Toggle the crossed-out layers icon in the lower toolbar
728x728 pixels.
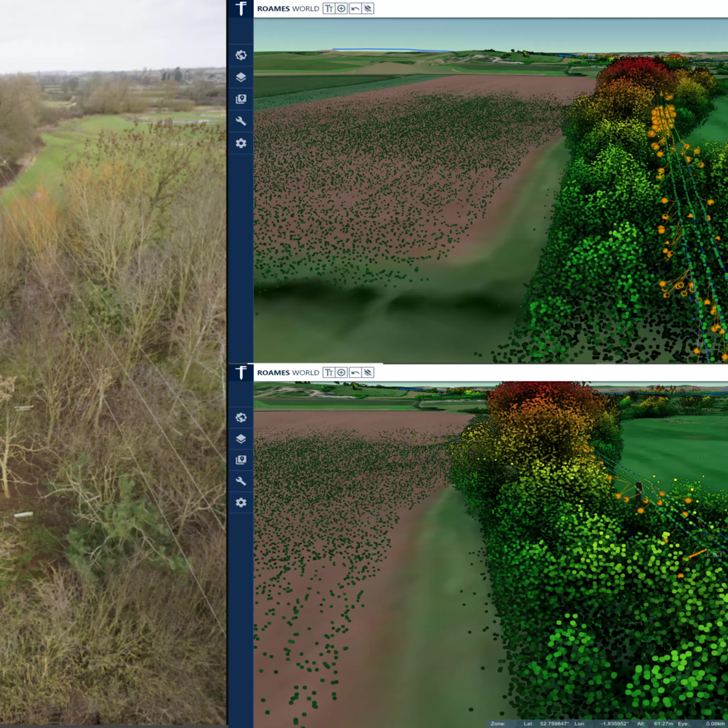click(368, 373)
